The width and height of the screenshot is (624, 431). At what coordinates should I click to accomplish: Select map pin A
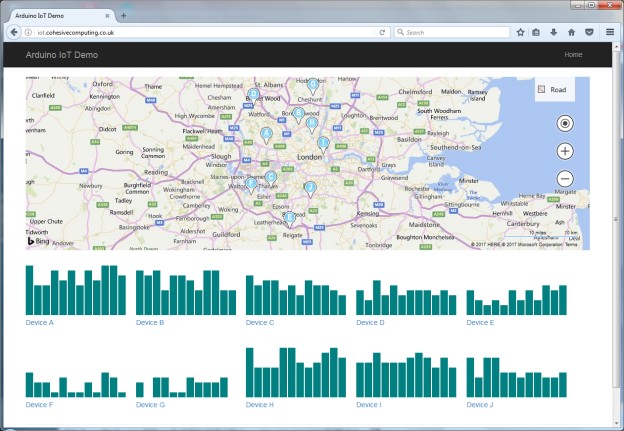tap(266, 135)
